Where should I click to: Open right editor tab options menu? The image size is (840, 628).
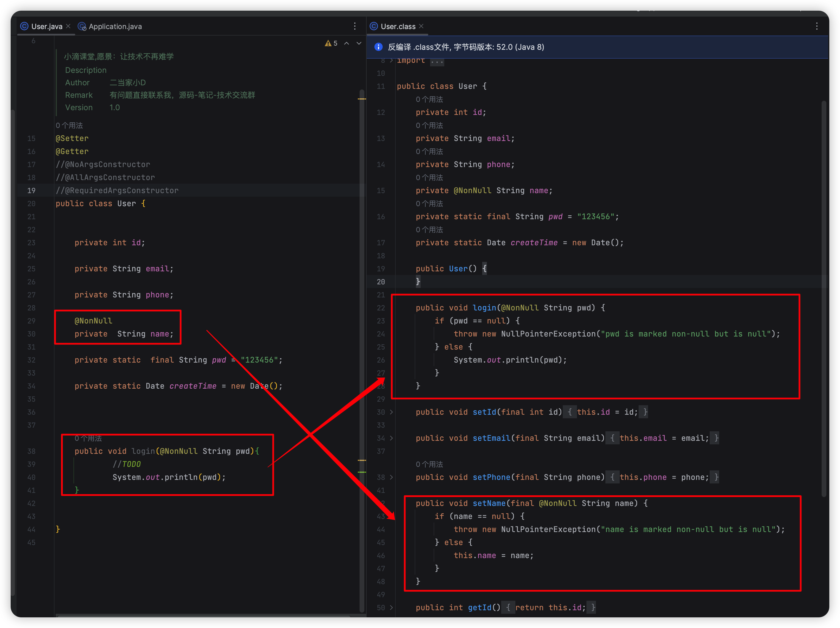tap(817, 26)
